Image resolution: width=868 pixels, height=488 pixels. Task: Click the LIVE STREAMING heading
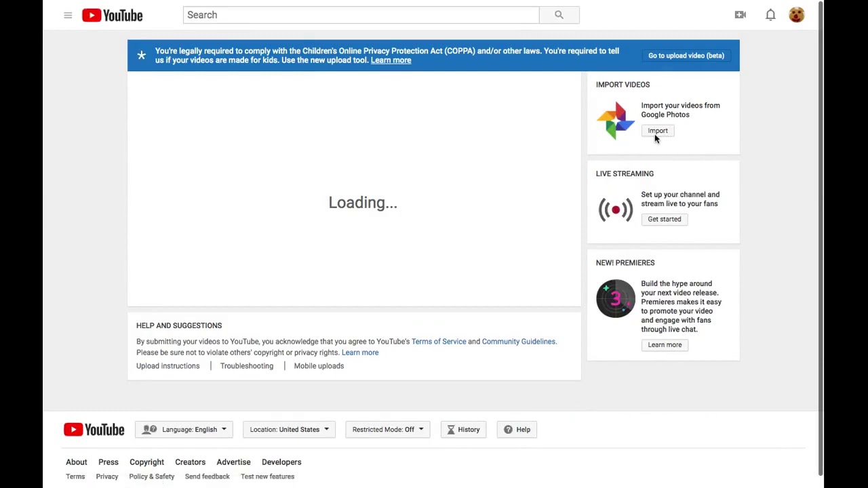click(x=625, y=174)
